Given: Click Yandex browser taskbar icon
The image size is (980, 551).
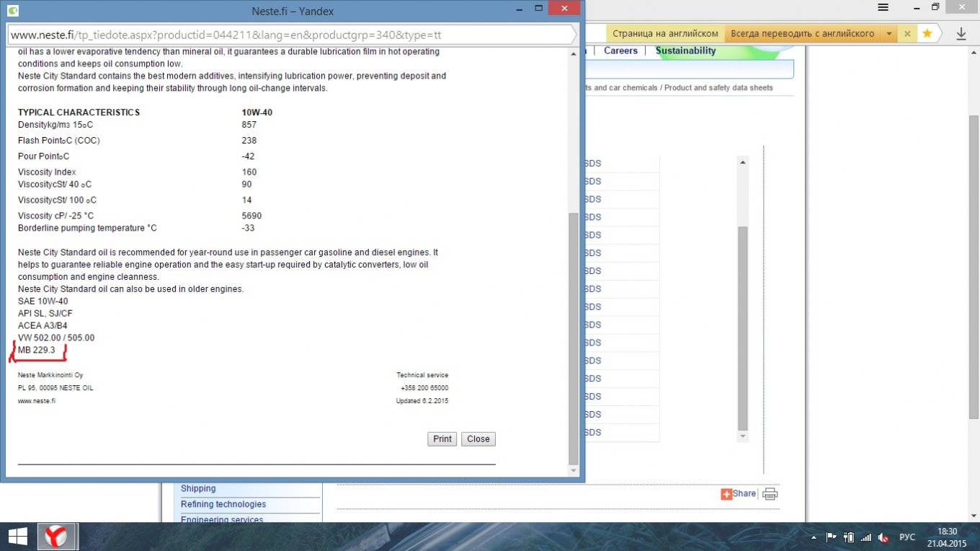Looking at the screenshot, I should 56,537.
